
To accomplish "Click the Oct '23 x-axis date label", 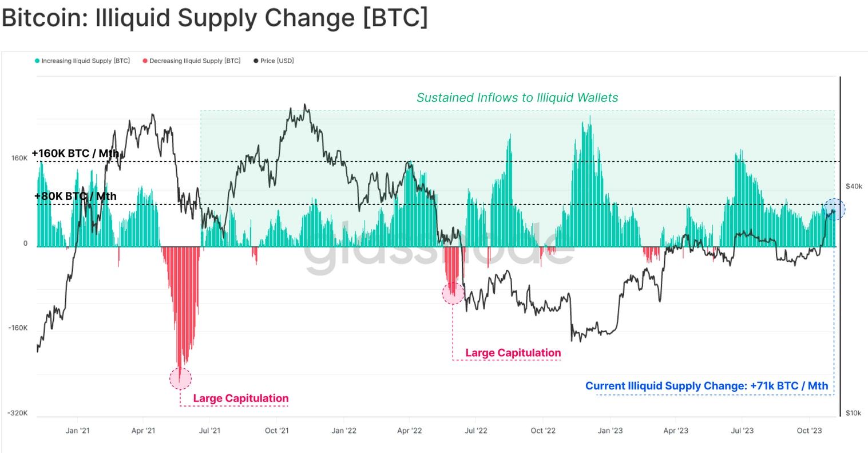I will (809, 431).
